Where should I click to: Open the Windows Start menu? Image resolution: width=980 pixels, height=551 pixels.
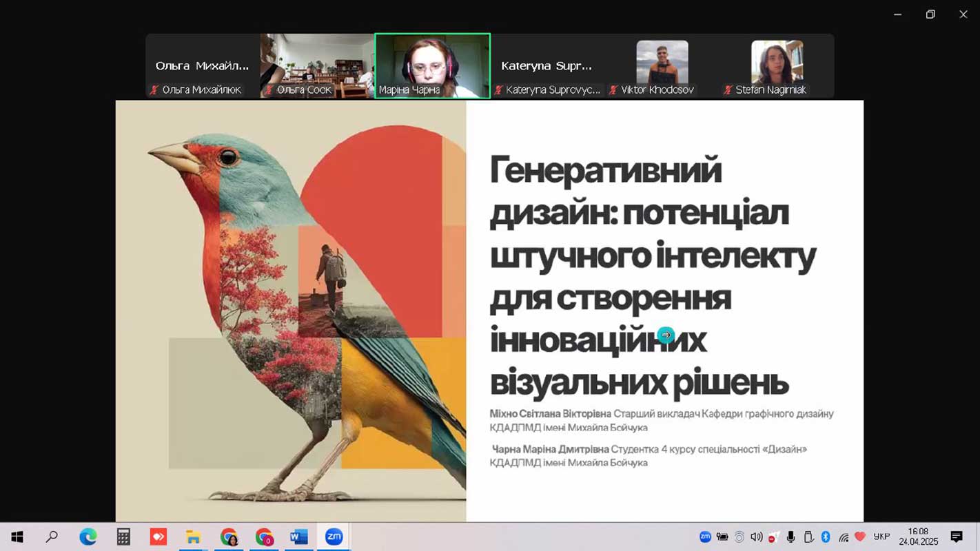point(17,537)
